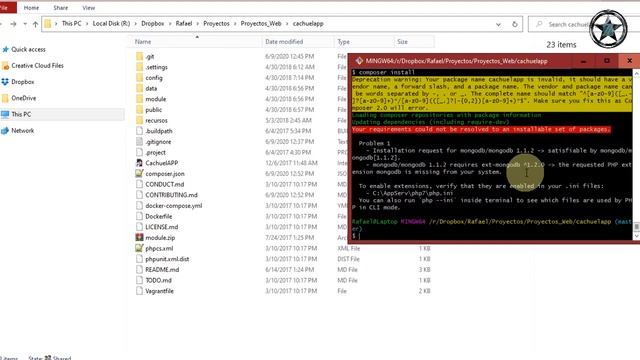This screenshot has height=360, width=640.
Task: Select the composer.json file icon
Action: pyautogui.click(x=139, y=173)
